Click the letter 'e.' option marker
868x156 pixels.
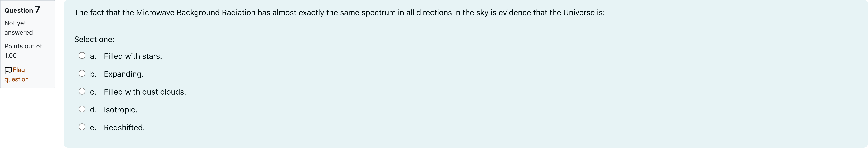pyautogui.click(x=93, y=128)
